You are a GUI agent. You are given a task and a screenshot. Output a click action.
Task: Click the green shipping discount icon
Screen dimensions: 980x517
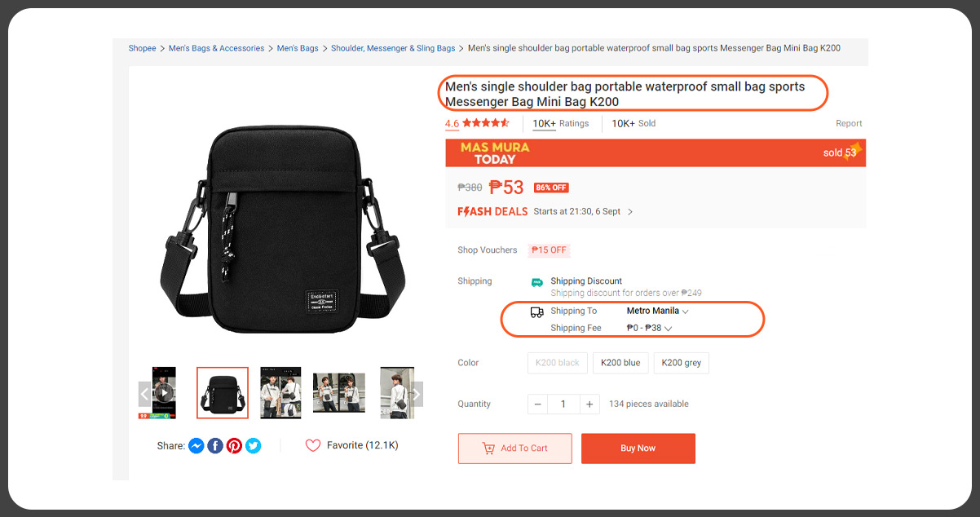coord(536,281)
